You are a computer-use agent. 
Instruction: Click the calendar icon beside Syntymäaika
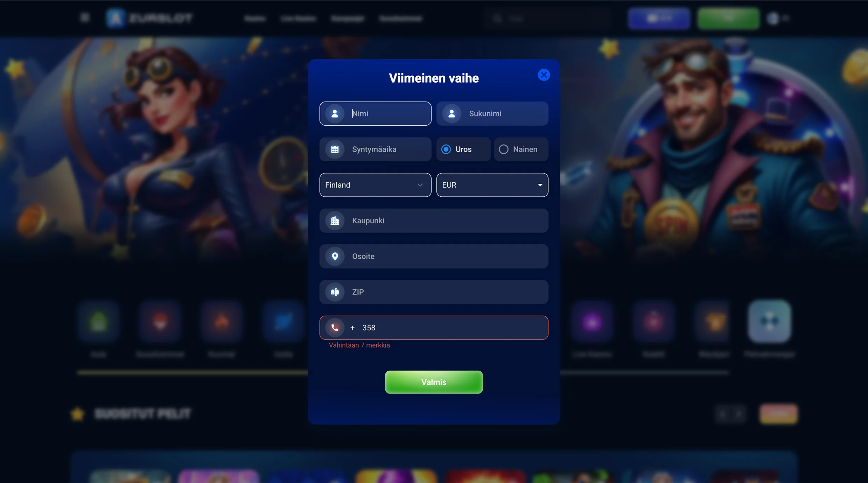coord(335,149)
